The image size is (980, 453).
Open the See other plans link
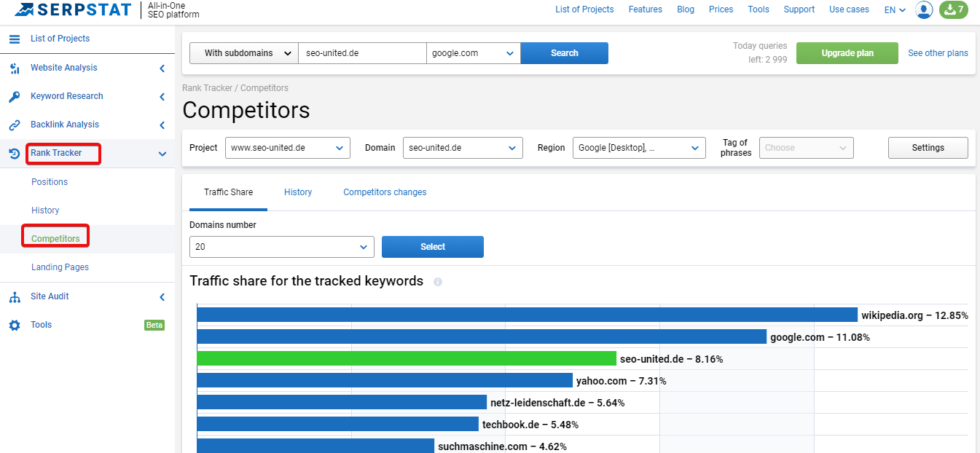pyautogui.click(x=938, y=53)
